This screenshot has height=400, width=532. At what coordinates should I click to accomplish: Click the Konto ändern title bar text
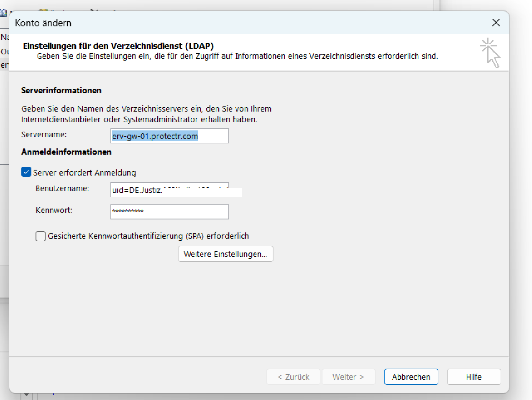coord(43,23)
